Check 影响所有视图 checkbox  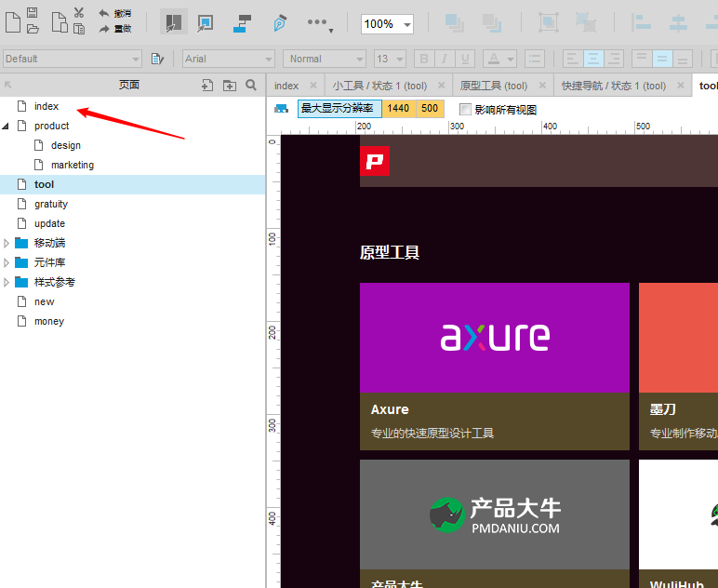click(x=465, y=110)
